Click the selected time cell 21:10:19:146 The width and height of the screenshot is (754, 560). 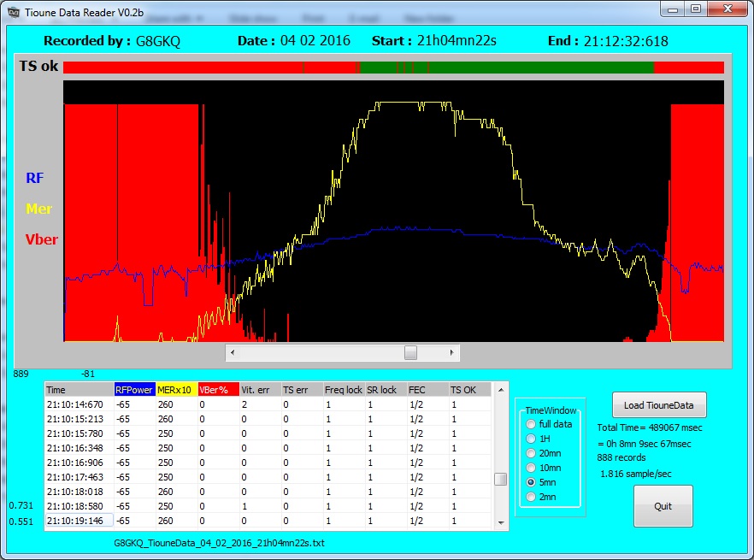click(80, 521)
